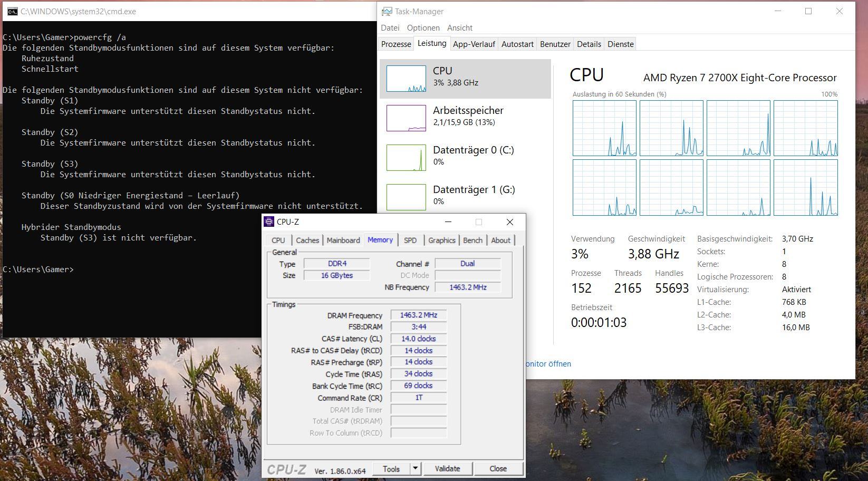
Task: Open the Datei menu in Task-Manager
Action: coord(390,27)
